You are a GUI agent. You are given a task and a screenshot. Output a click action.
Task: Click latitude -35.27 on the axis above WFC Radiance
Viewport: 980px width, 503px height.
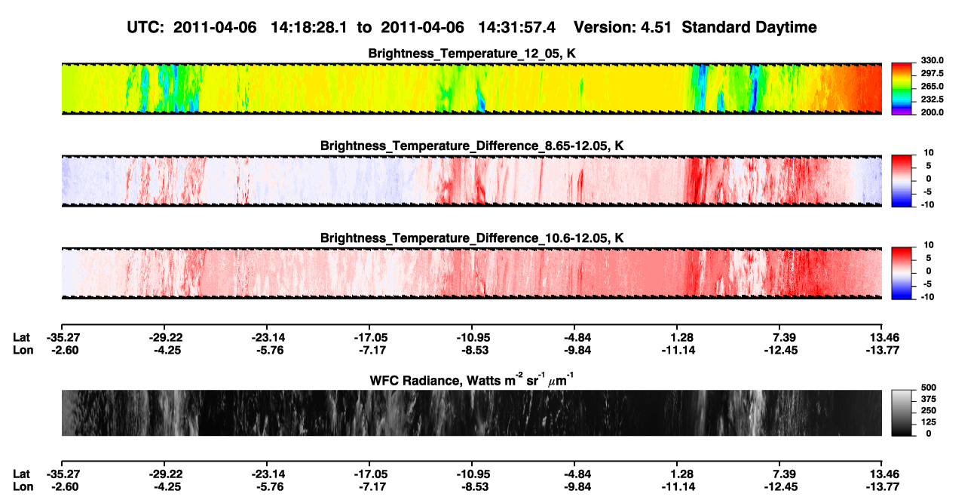63,337
